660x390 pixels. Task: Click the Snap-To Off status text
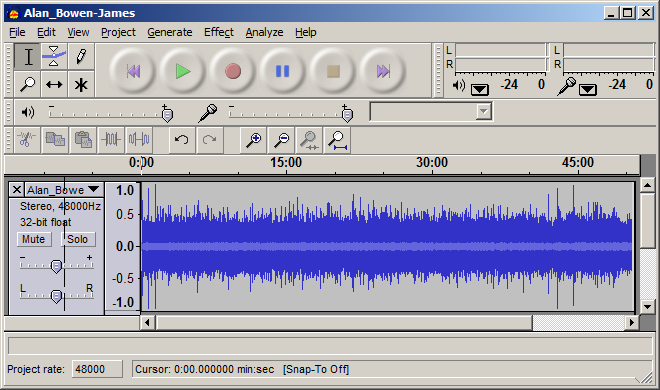[x=316, y=369]
